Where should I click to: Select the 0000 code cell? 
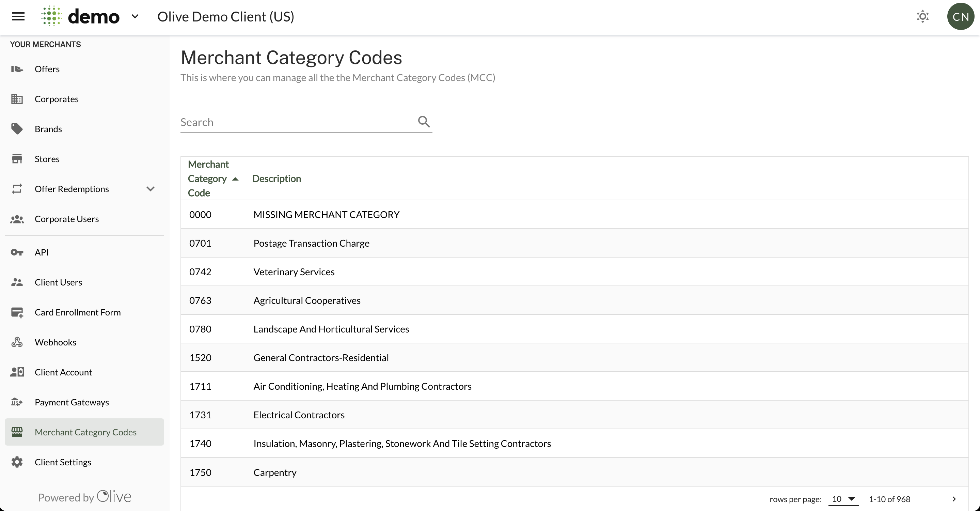coord(200,215)
